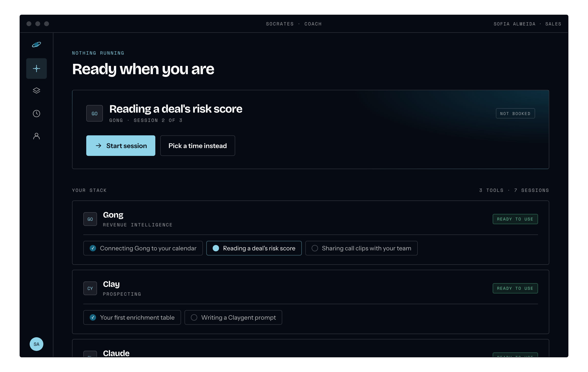
Task: Open Connecting Gong to your calendar session
Action: pos(143,248)
